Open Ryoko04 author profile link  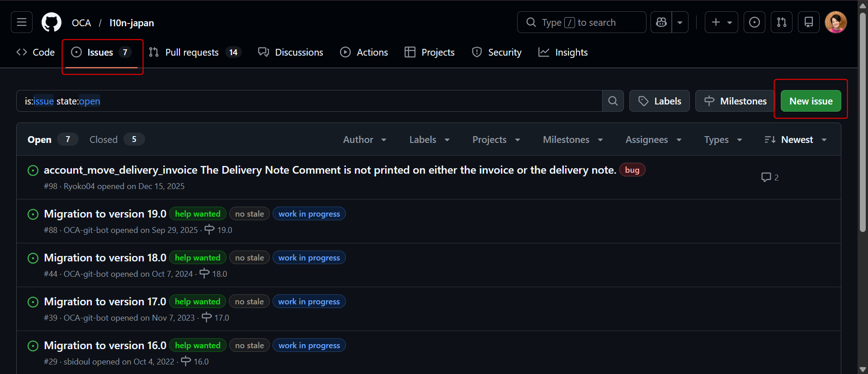click(79, 186)
